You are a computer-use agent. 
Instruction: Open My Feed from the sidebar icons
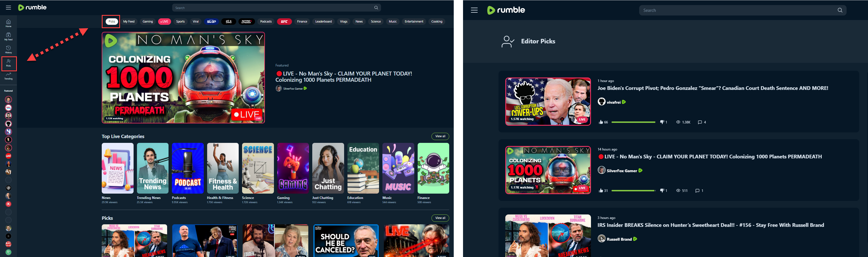(8, 36)
